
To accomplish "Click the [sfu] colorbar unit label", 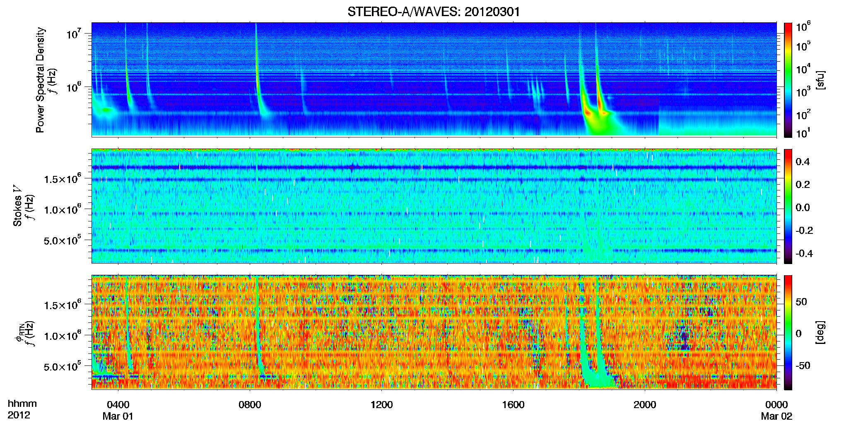I will [821, 80].
